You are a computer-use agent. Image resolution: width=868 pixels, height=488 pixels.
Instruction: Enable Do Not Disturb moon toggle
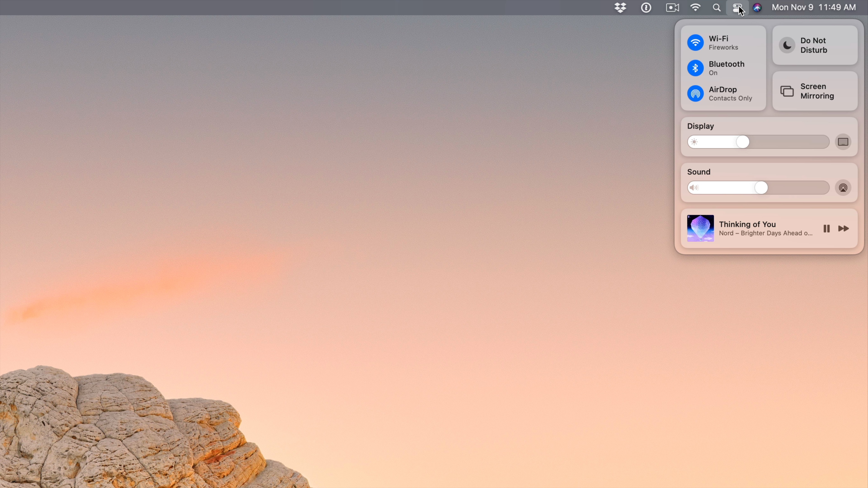(787, 45)
